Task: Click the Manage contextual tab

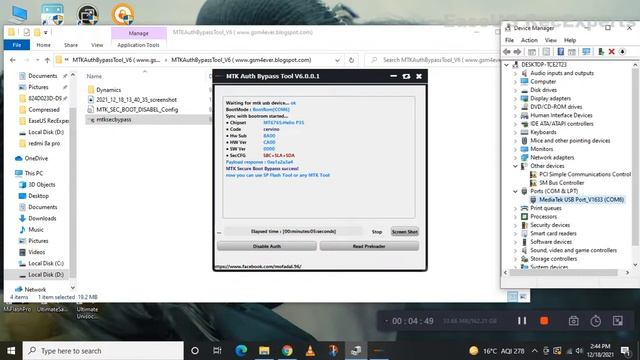Action: click(138, 33)
